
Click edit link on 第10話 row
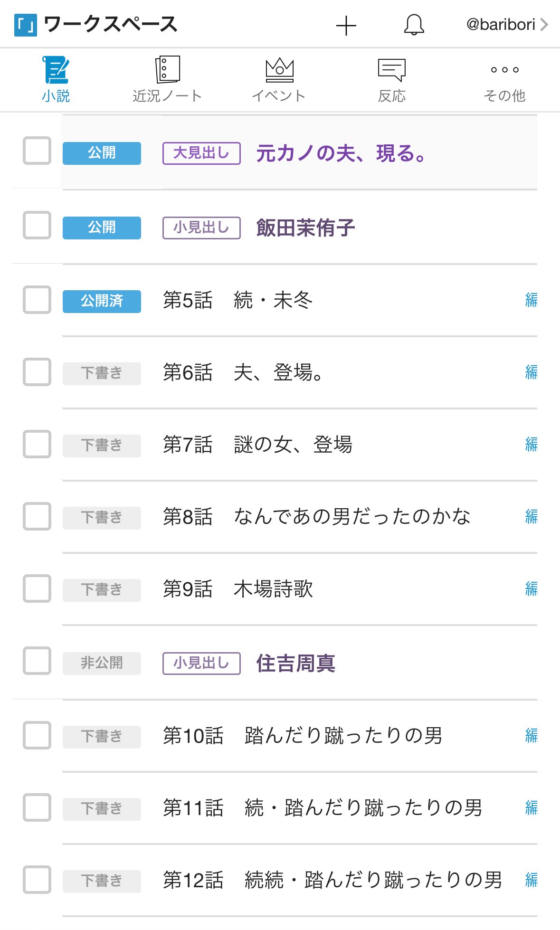pos(531,736)
